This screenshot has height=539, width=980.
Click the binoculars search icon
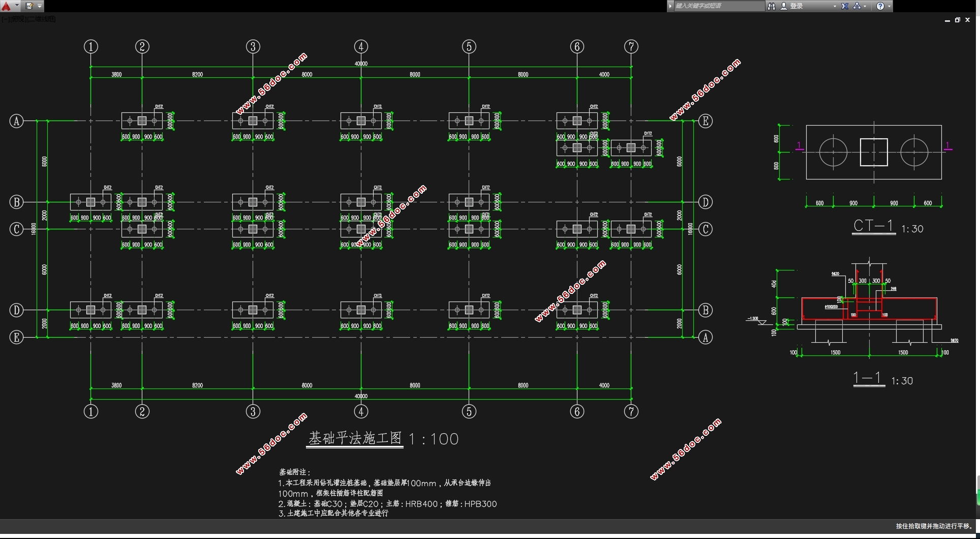pos(772,6)
